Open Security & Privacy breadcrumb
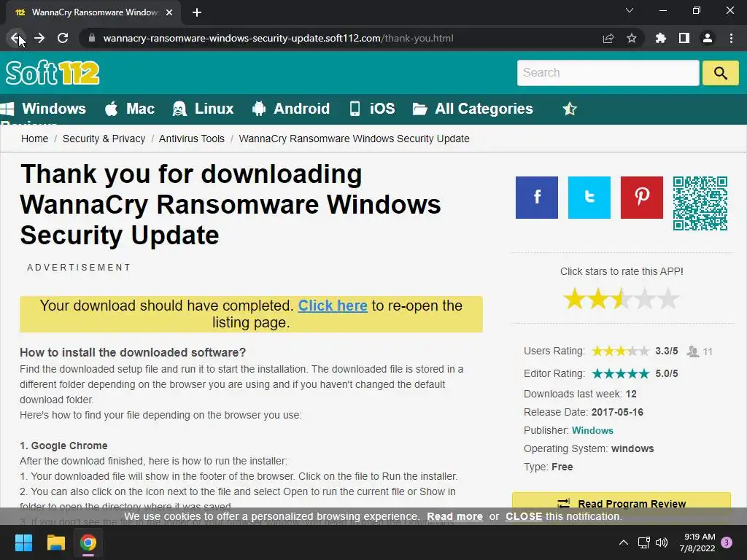The height and width of the screenshot is (560, 747). click(104, 139)
